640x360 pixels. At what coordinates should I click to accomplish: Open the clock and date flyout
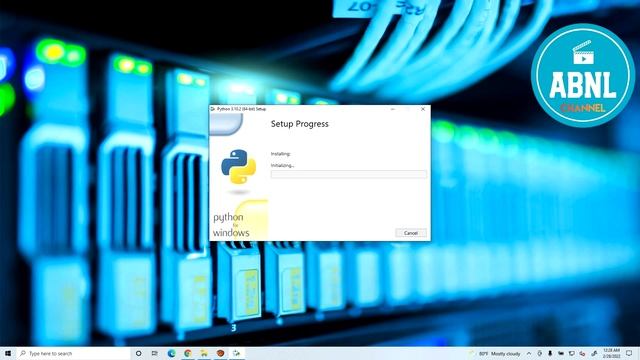[611, 353]
